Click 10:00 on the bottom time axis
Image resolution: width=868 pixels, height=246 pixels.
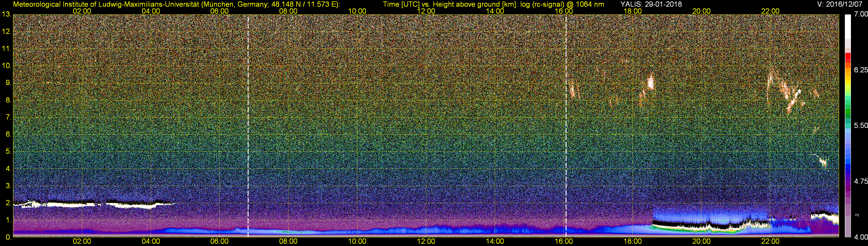357,241
